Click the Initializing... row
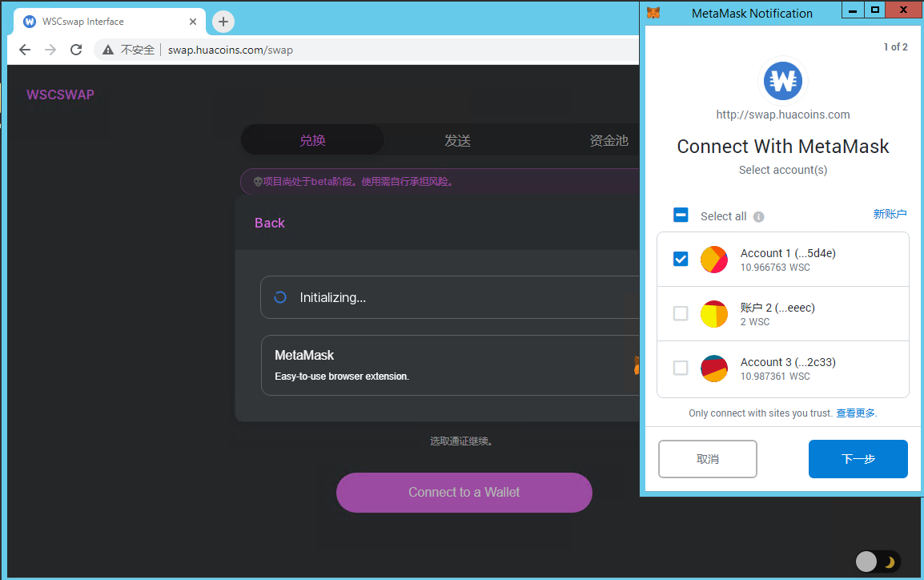 coord(450,297)
